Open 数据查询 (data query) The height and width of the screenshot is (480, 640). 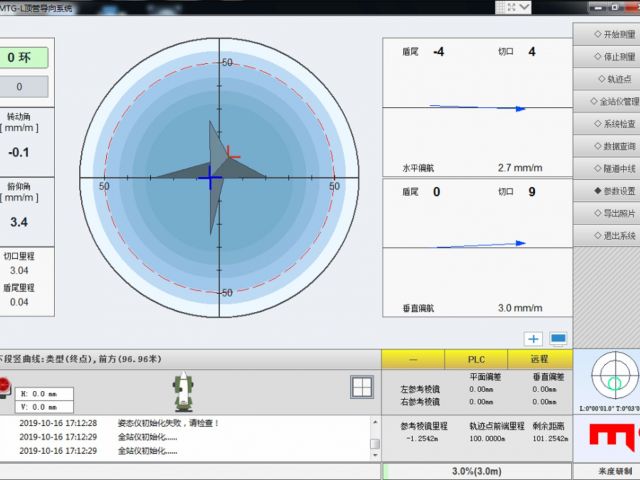coord(607,146)
